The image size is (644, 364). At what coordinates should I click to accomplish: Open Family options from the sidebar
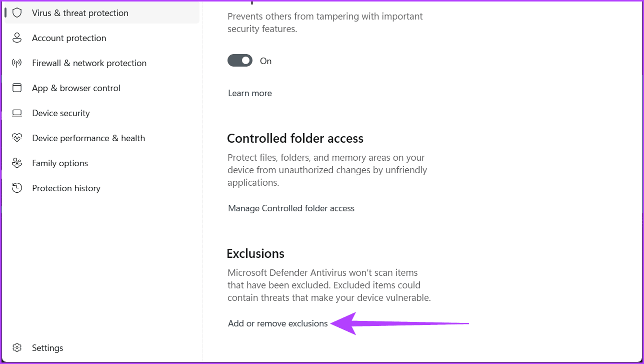pyautogui.click(x=60, y=163)
